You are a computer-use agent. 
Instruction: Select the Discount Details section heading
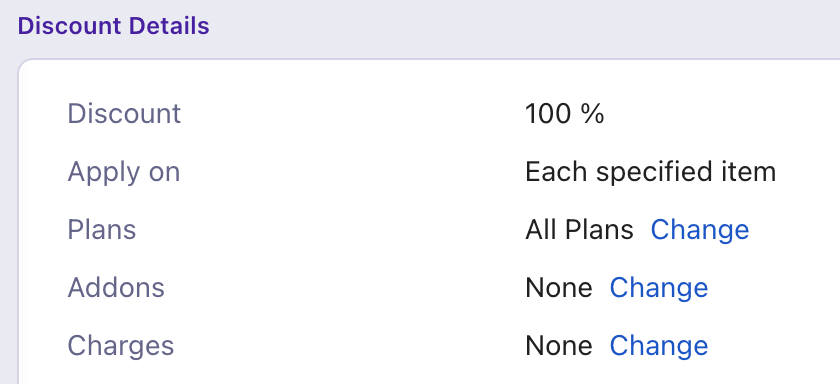[x=113, y=26]
